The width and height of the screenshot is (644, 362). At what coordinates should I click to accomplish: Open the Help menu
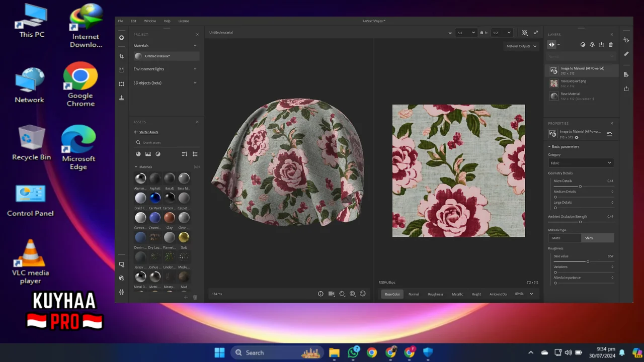coord(167,21)
